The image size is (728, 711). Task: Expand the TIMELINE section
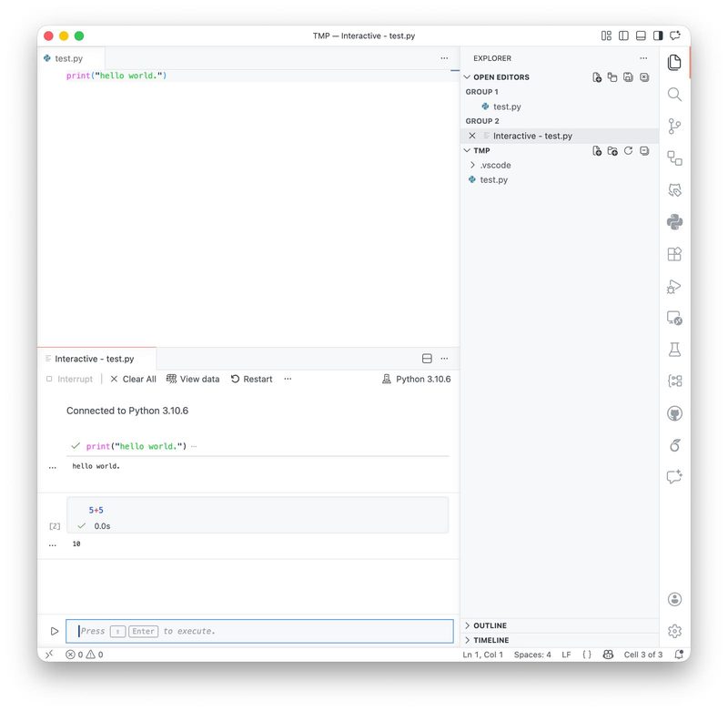[x=467, y=640]
